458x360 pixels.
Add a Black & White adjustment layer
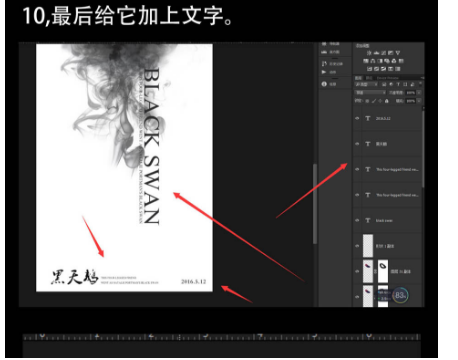coord(380,61)
